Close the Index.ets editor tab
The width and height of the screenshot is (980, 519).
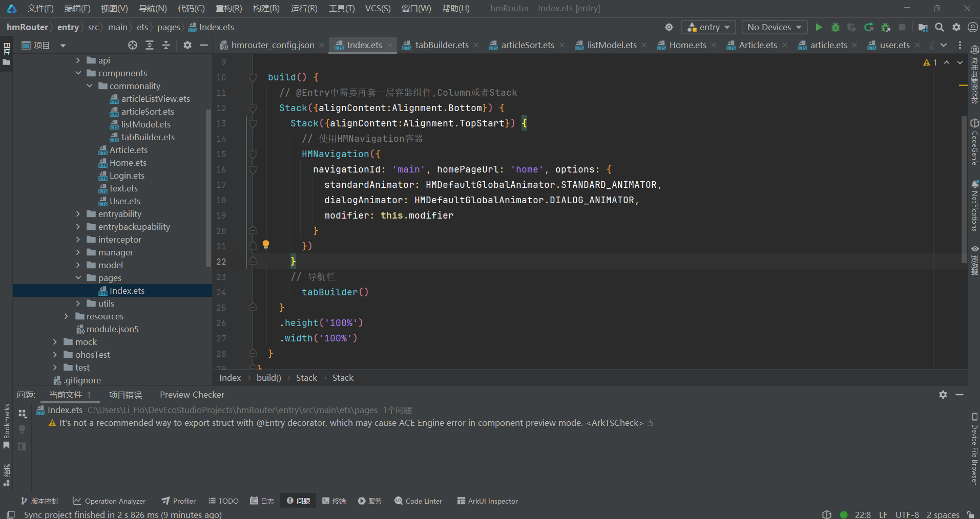point(390,45)
